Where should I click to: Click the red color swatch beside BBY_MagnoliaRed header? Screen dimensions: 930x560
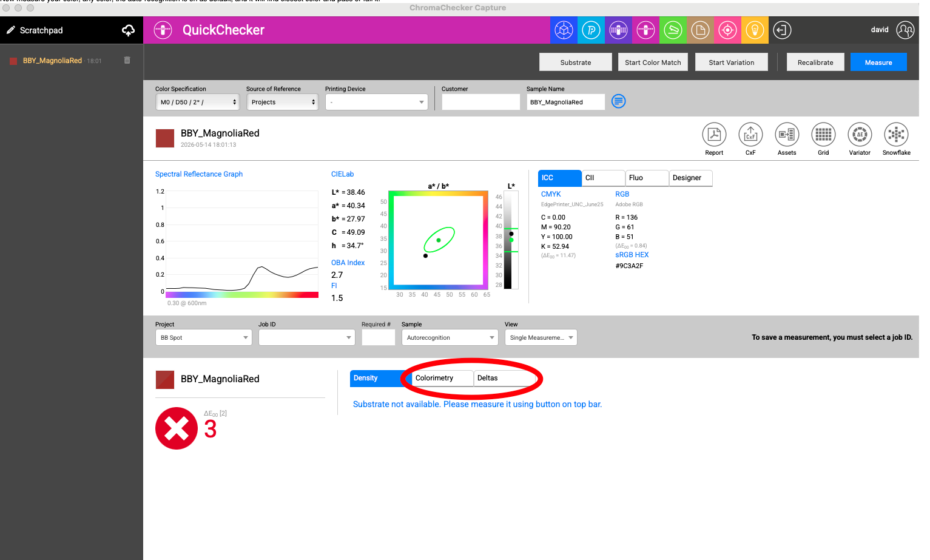point(165,138)
